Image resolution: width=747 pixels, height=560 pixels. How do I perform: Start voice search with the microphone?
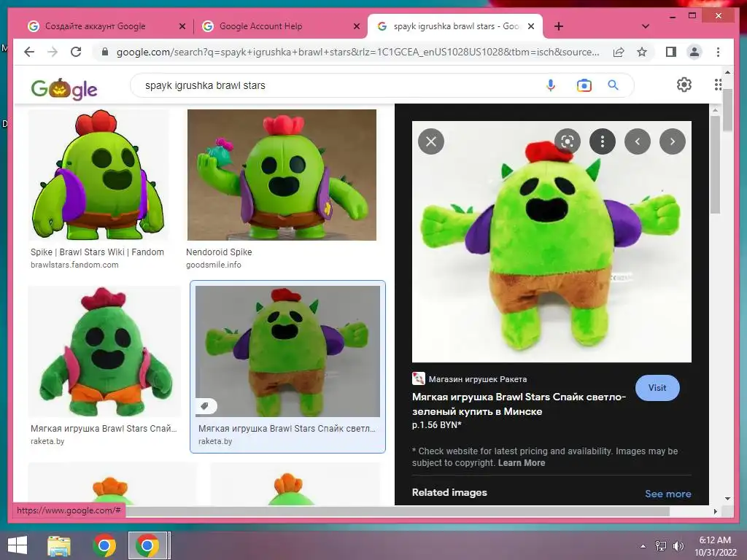(x=551, y=85)
